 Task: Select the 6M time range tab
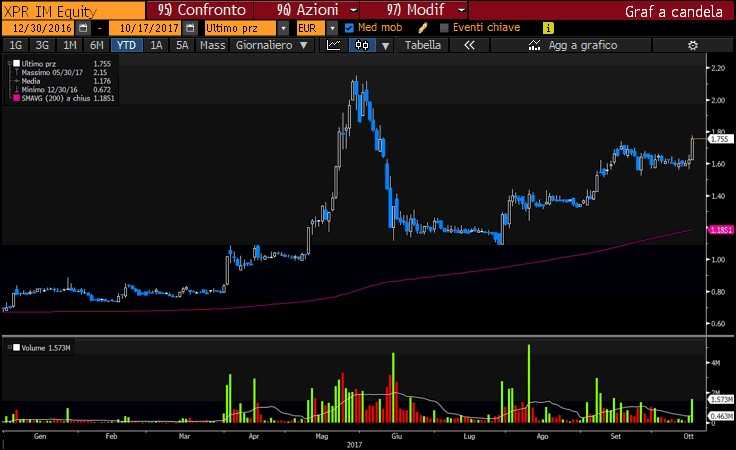[97, 45]
